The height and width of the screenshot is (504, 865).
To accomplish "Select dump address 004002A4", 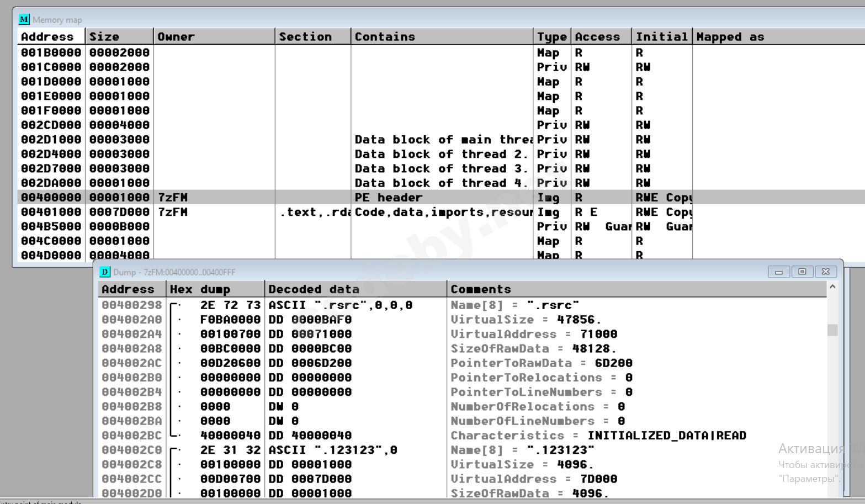I will click(x=132, y=334).
